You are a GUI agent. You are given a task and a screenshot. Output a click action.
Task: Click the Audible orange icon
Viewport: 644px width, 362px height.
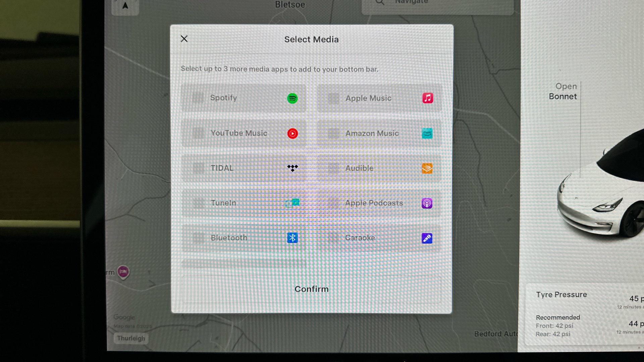[427, 168]
